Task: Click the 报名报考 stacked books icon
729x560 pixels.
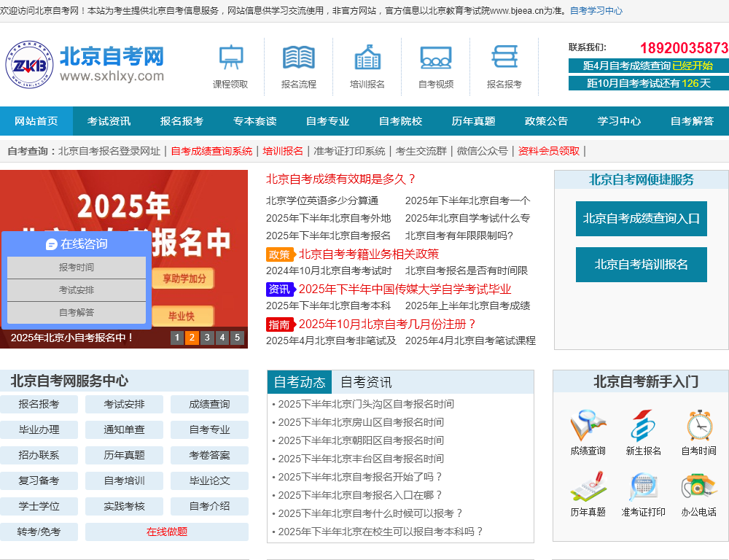Action: point(504,58)
